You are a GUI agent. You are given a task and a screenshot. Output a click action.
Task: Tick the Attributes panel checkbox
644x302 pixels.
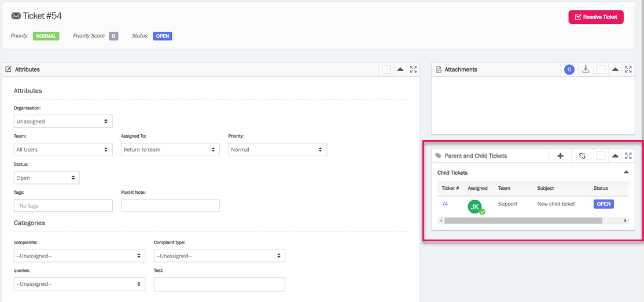pos(386,69)
